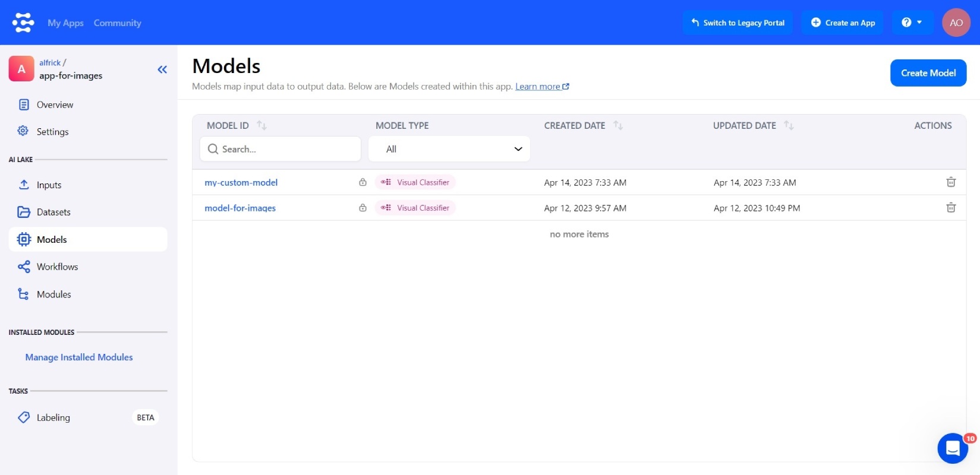Image resolution: width=980 pixels, height=475 pixels.
Task: Click app-for-images app name
Action: coord(71,75)
